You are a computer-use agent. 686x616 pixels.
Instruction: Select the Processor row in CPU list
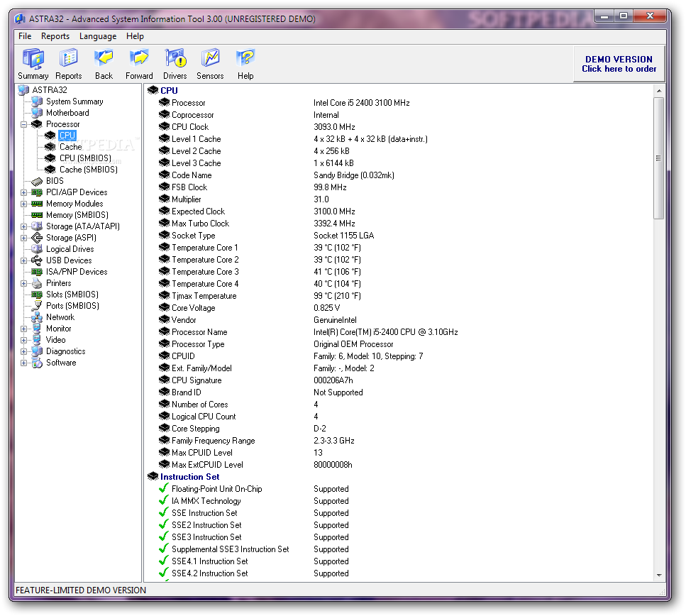coord(284,103)
